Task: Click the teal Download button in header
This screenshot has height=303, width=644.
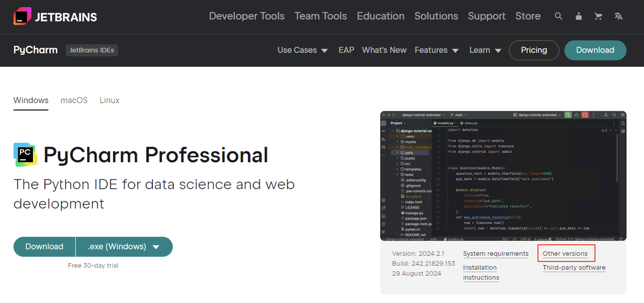Action: 595,50
